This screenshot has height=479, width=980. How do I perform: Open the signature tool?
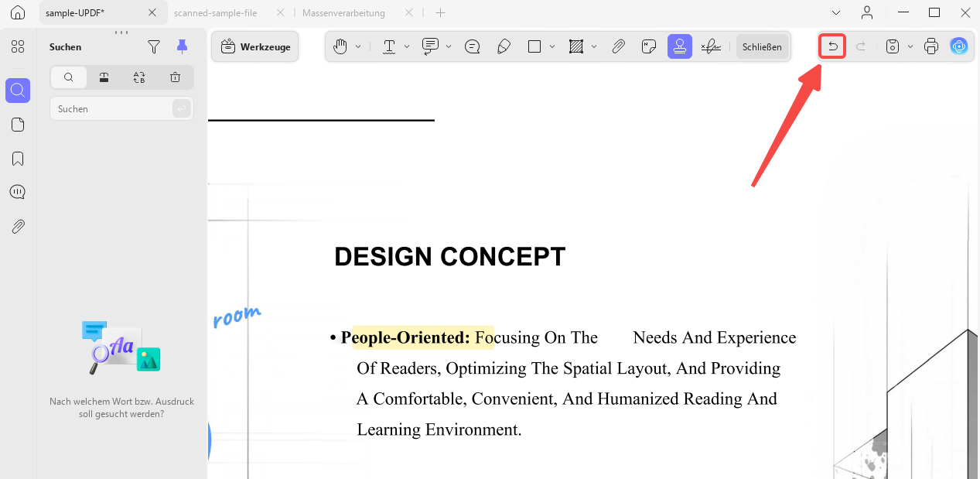[711, 46]
